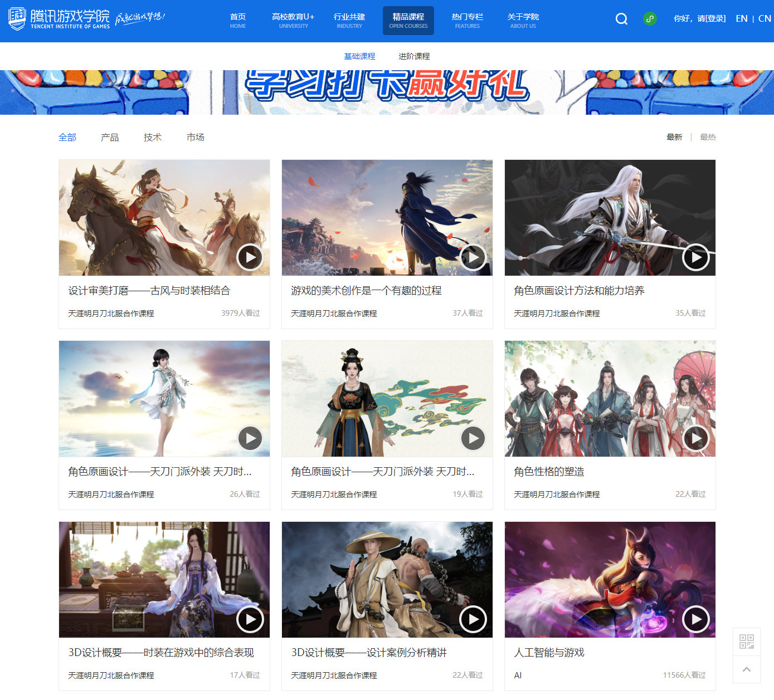Screen dimensions: 774x700
Task: Click the 37人看过 view count
Action: click(x=468, y=313)
